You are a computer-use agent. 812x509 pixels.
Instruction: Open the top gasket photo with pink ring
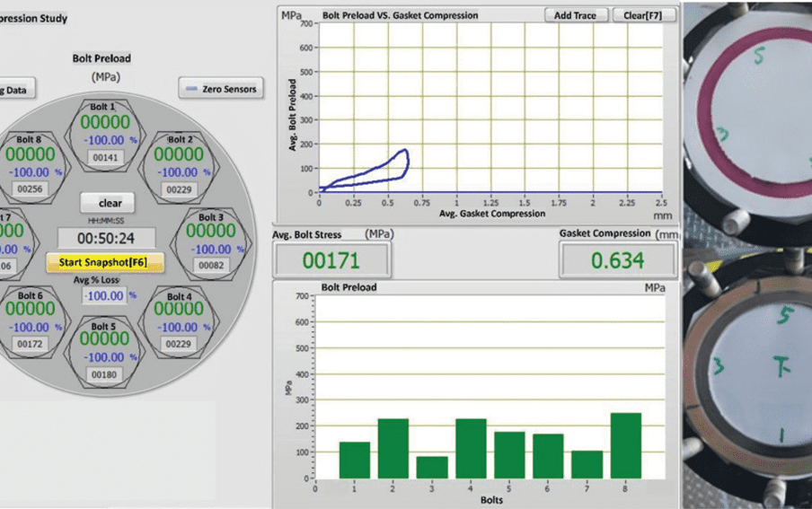click(747, 119)
